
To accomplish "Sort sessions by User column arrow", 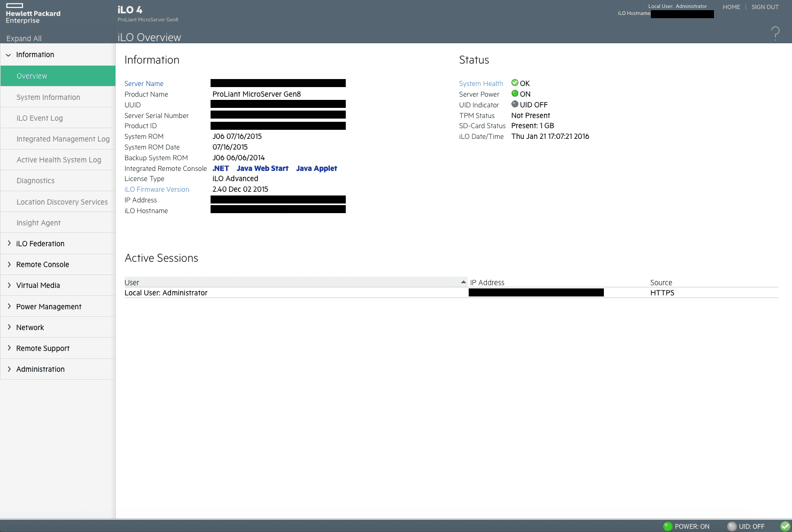I will 463,282.
